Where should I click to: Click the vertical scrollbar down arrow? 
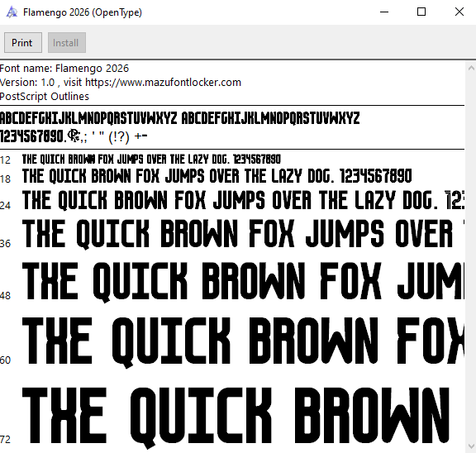pyautogui.click(x=471, y=446)
